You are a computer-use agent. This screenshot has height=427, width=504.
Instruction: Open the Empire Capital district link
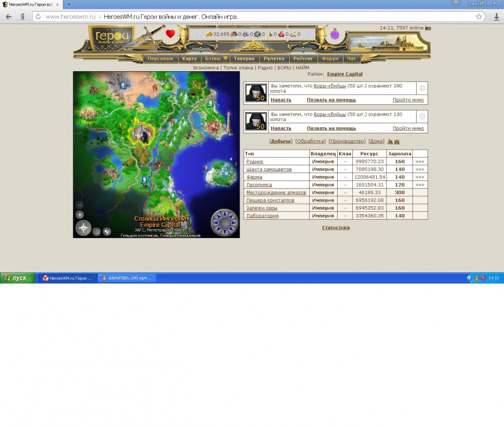(345, 74)
